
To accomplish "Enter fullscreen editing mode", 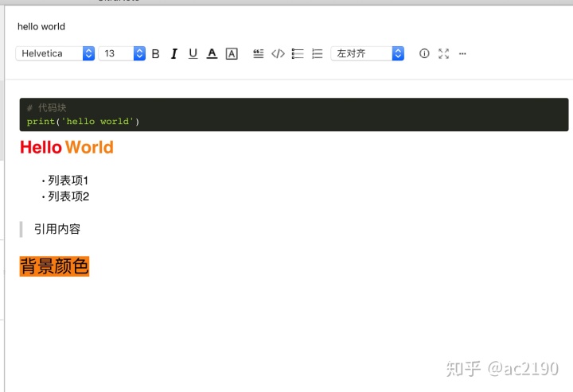I will (x=443, y=53).
